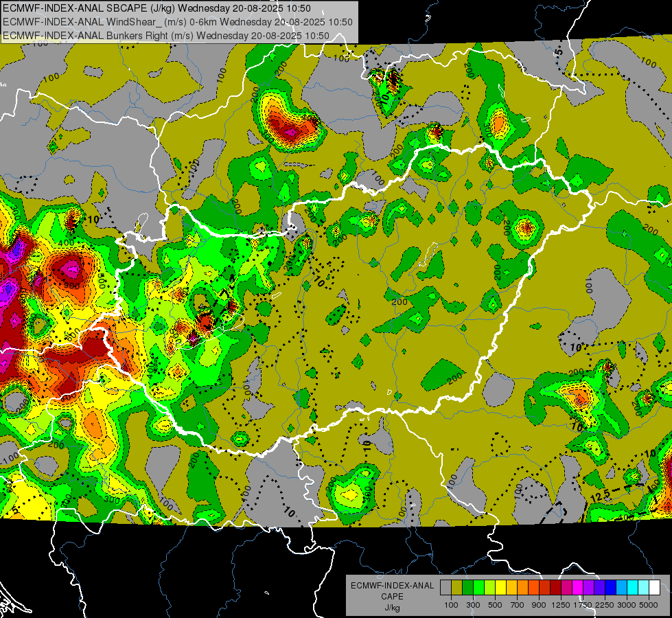672x618 pixels.
Task: Click the olive legend swatch after 100
Action: point(456,588)
